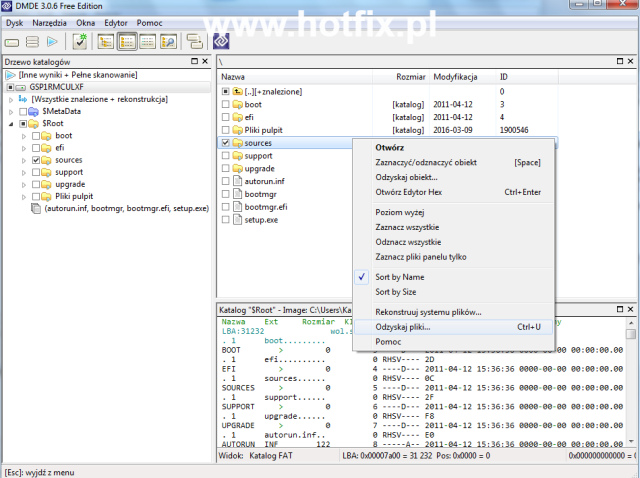Click the blue play arrow toolbar icon
Screen dimensions: 640x478
coord(54,41)
